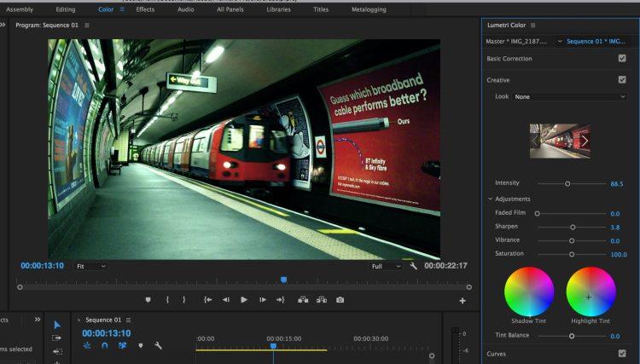Add marker in timeline header
The height and width of the screenshot is (364, 640).
click(x=141, y=345)
